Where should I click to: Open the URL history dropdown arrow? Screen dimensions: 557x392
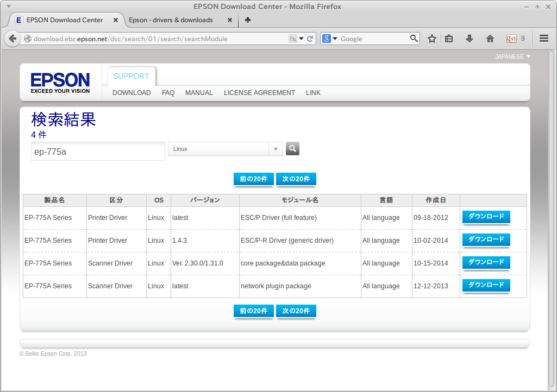[301, 39]
